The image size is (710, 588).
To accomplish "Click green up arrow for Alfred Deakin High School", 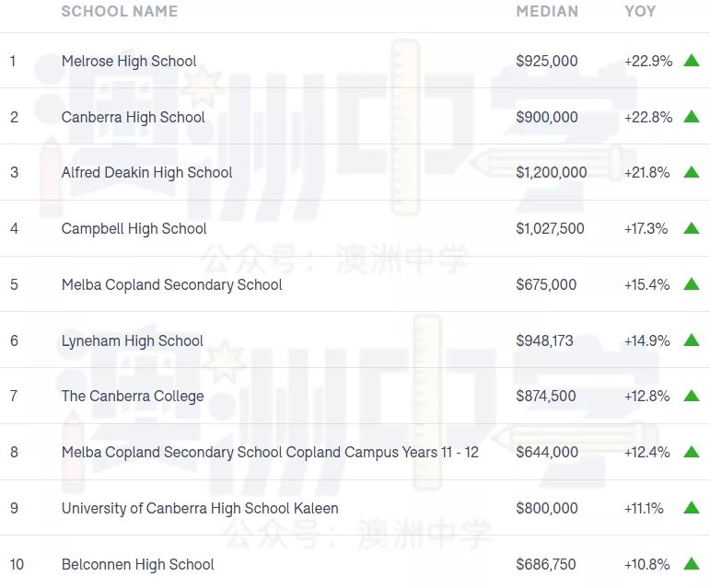I will click(692, 172).
